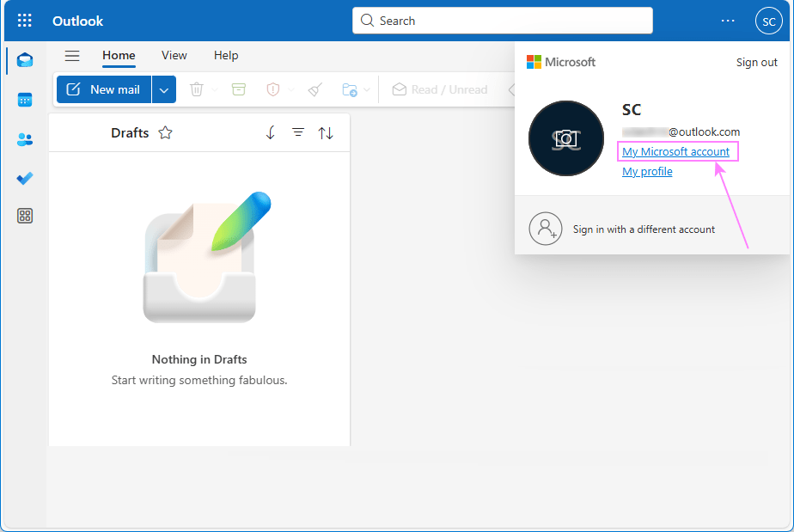Click the Archive icon in toolbar
The image size is (794, 532).
pyautogui.click(x=239, y=89)
